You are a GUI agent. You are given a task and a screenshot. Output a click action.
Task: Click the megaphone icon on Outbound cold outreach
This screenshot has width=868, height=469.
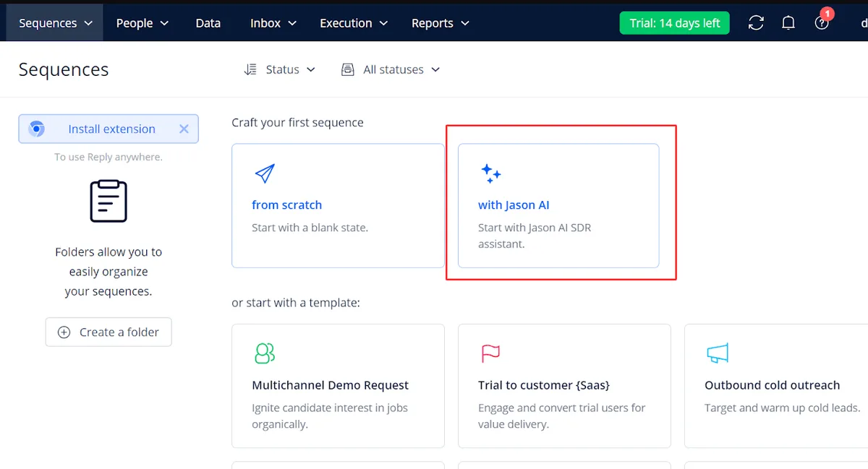[x=717, y=353]
